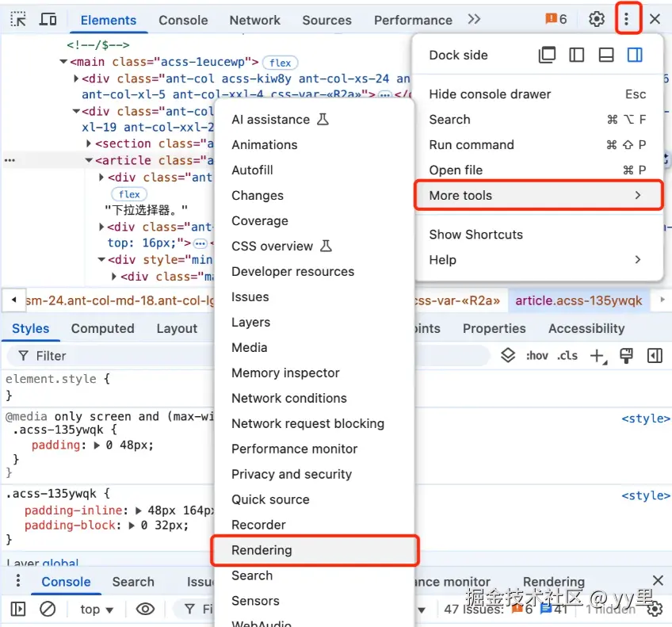Open the Help submenu

539,260
